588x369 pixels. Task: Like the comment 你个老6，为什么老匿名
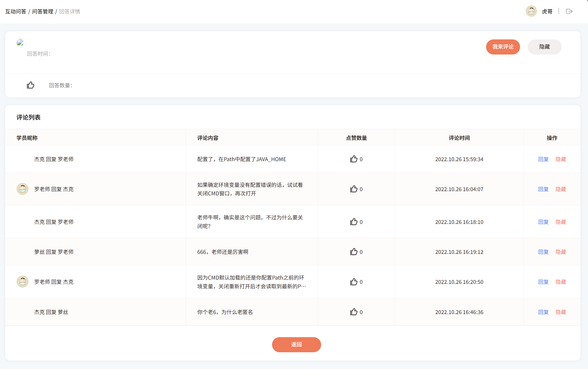[353, 312]
